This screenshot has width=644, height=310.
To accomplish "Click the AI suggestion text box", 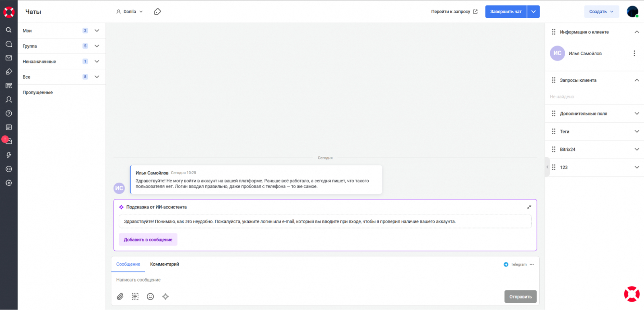I will click(325, 221).
